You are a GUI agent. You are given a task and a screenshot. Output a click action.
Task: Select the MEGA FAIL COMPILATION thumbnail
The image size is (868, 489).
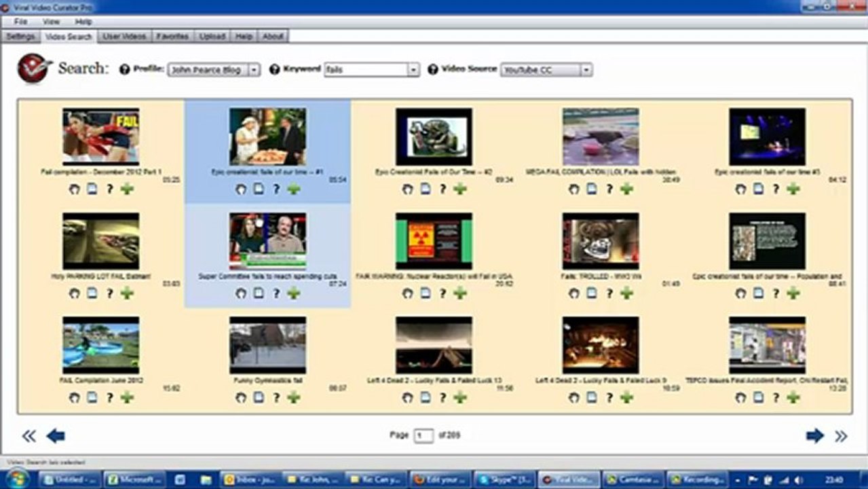coord(601,137)
